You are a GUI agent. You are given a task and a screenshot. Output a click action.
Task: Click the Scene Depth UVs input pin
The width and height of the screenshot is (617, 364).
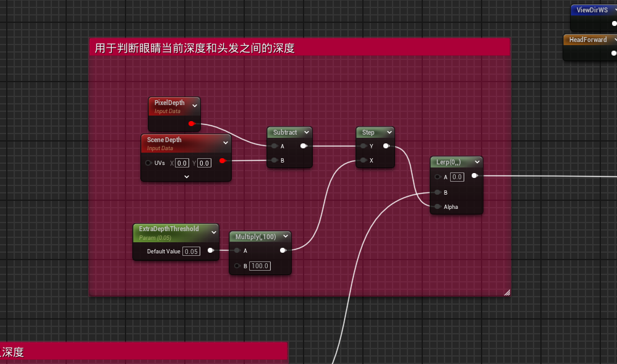coord(148,163)
